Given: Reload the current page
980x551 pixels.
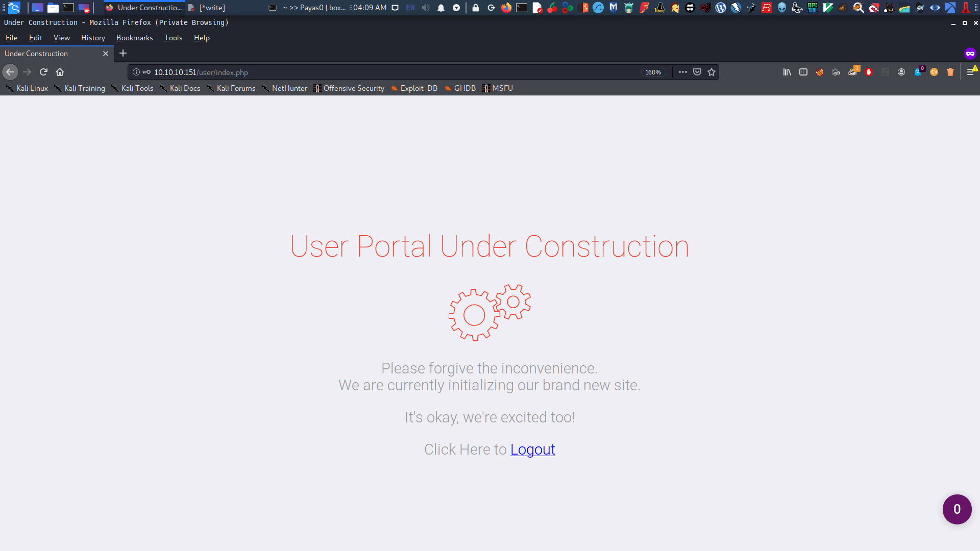Looking at the screenshot, I should [x=43, y=72].
